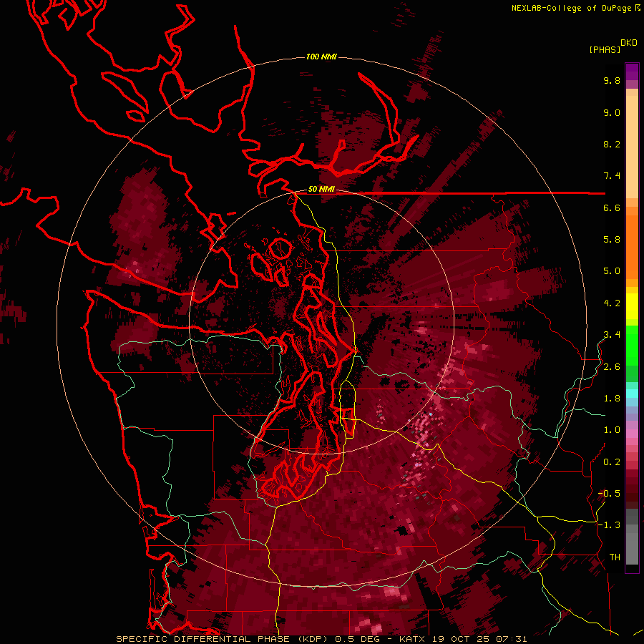
Task: Click the 9.0 value on color scale
Action: [x=612, y=112]
